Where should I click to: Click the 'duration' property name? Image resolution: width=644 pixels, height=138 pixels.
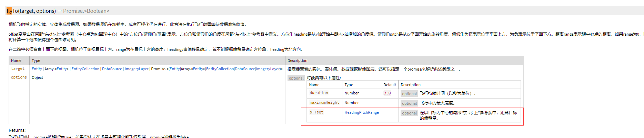pyautogui.click(x=319, y=93)
